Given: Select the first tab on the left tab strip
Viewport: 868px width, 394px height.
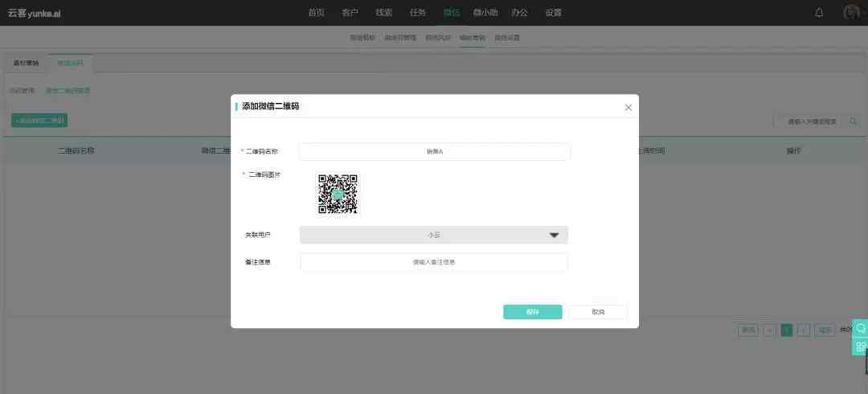Looking at the screenshot, I should (x=26, y=64).
